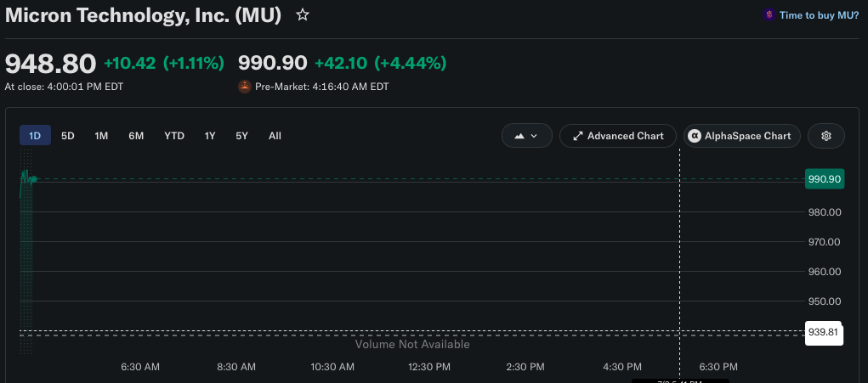Screen dimensions: 868x383
Task: Click the (+1.11%) percent change
Action: (x=194, y=64)
